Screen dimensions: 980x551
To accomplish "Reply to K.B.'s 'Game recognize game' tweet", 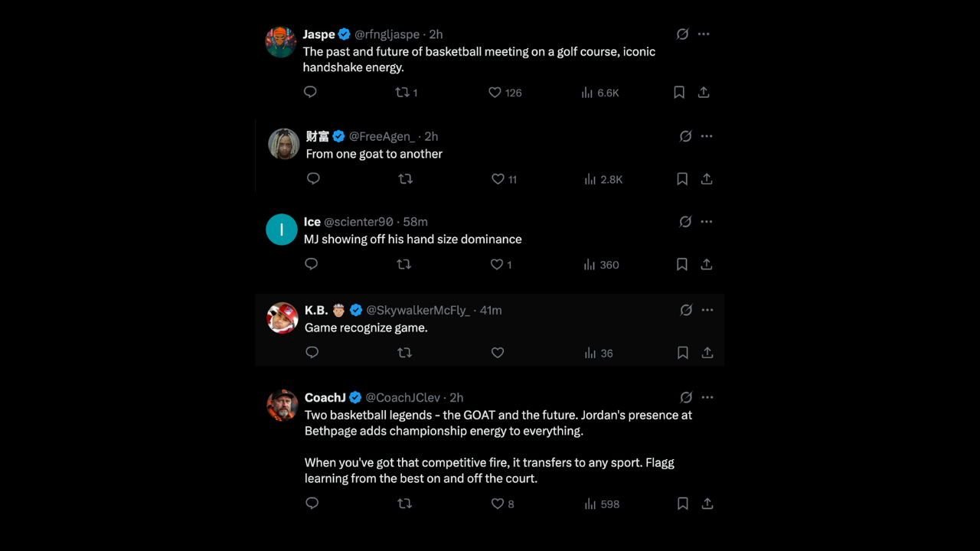I will [312, 353].
